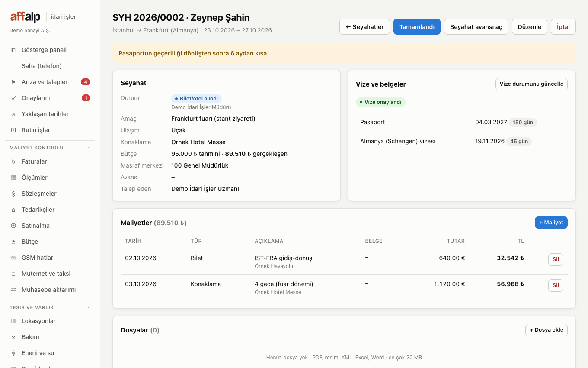This screenshot has height=368, width=588.
Task: Cancel the trip with İptal
Action: [563, 27]
